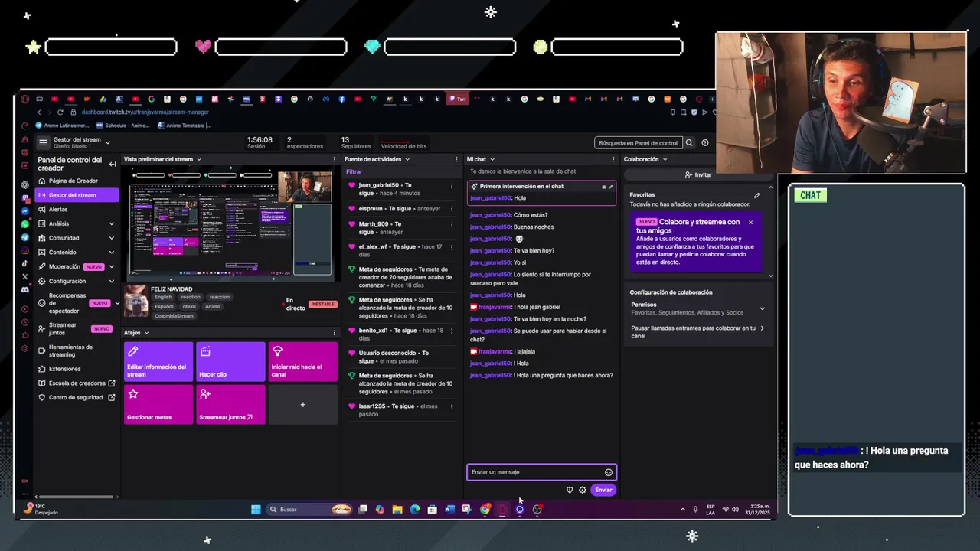Edit Favoritas with the pencil icon

(x=757, y=195)
